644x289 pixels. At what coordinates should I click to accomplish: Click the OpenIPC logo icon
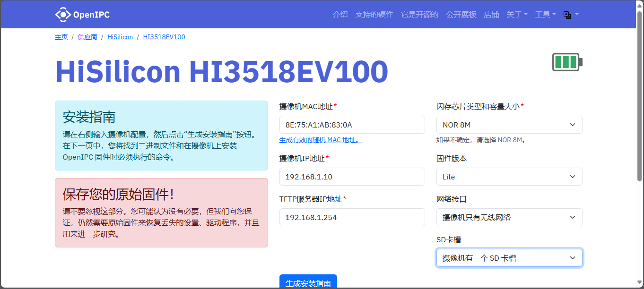pyautogui.click(x=62, y=15)
